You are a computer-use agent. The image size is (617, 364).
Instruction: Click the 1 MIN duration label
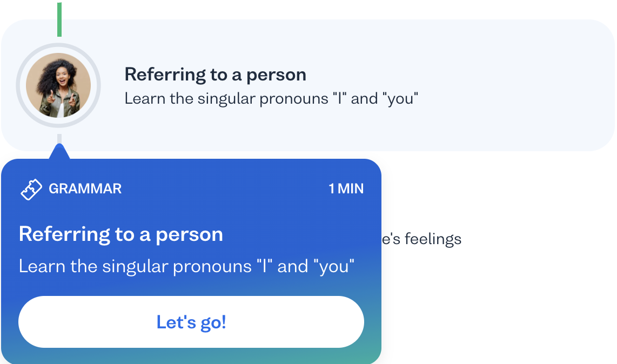pos(346,189)
